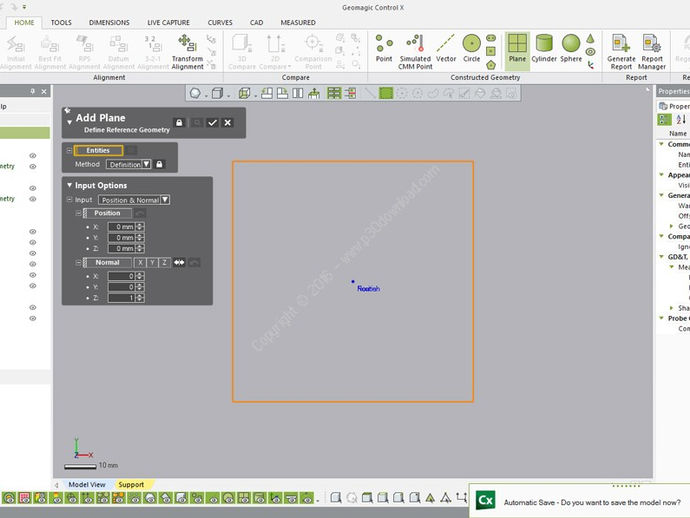
Task: Toggle lock next to the Method dropdown
Action: (159, 164)
